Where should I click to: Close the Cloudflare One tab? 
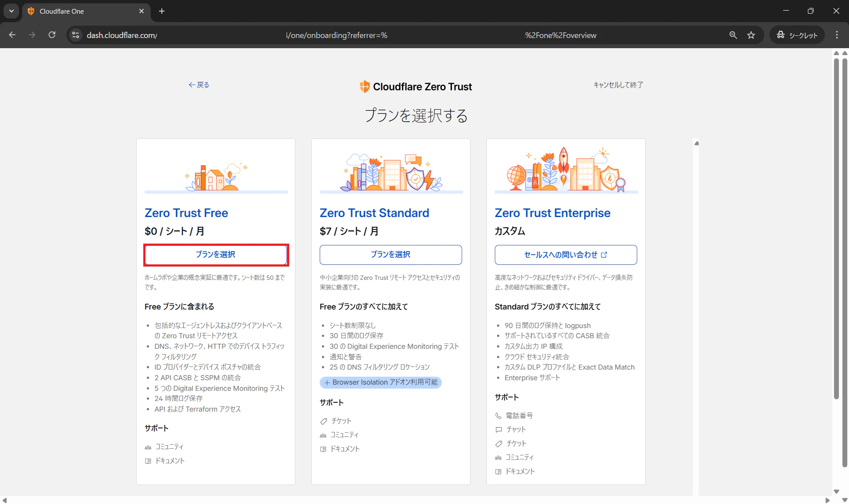pos(141,11)
